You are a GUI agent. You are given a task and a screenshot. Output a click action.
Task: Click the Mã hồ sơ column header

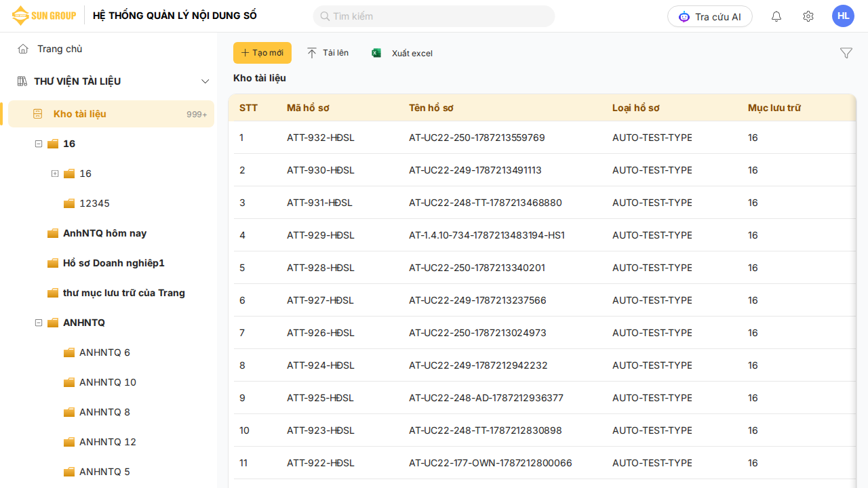pos(308,108)
